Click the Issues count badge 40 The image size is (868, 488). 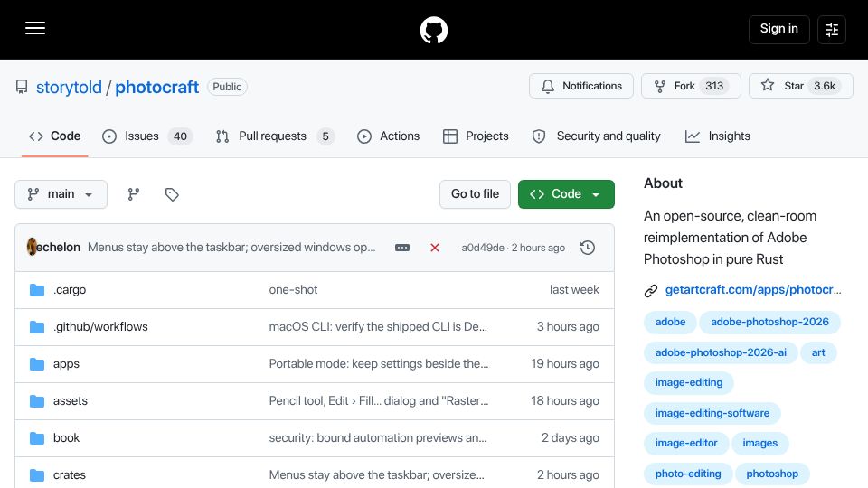(180, 136)
